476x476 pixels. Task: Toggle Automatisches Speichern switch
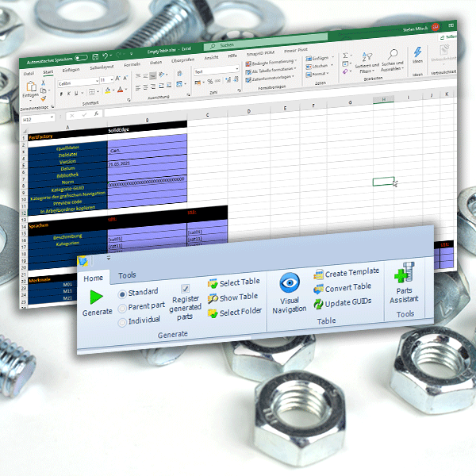(81, 58)
